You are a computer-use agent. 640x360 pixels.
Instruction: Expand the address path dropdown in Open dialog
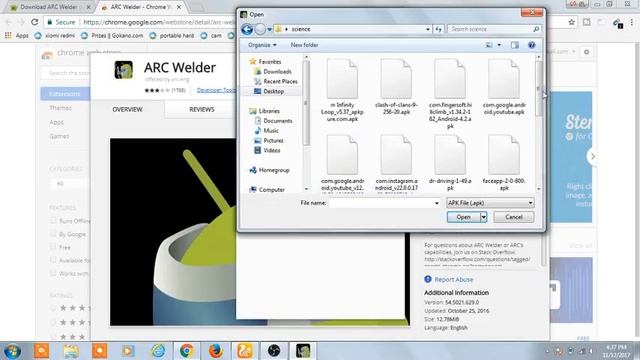tap(428, 29)
